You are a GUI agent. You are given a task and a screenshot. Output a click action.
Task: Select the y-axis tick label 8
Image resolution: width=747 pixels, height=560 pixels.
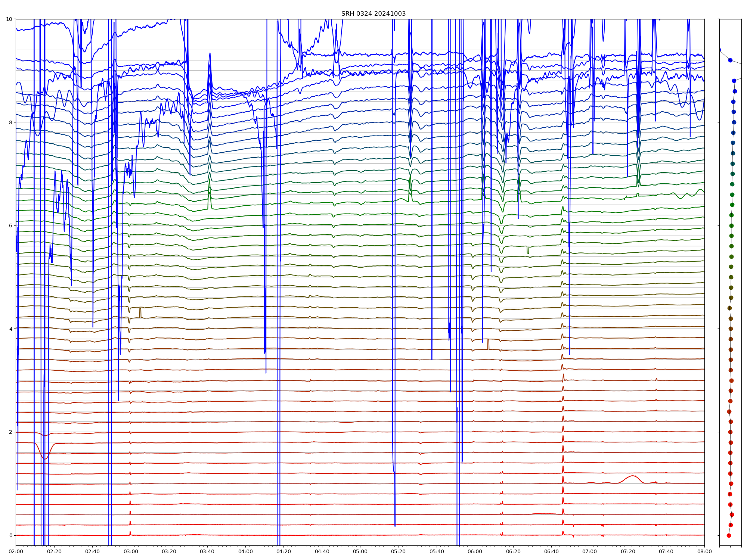pos(11,122)
